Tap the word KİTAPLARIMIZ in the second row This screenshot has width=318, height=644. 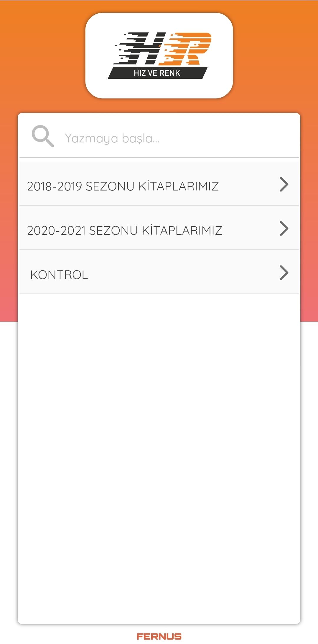182,231
